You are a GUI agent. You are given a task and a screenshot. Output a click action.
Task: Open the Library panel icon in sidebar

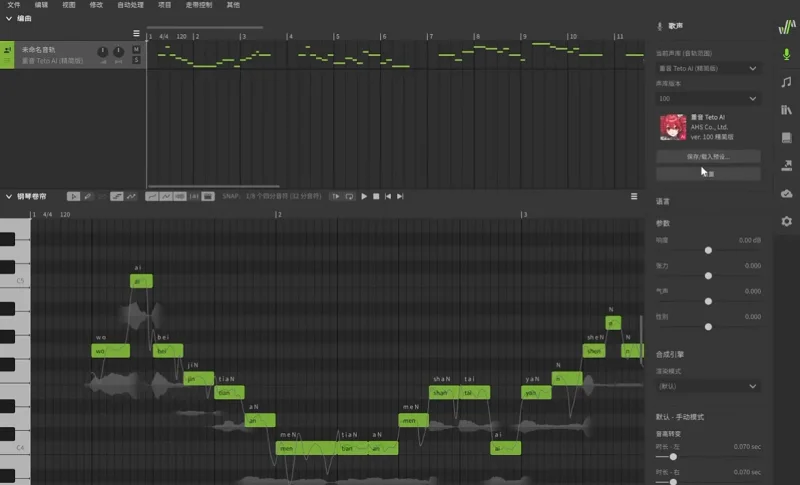(786, 110)
